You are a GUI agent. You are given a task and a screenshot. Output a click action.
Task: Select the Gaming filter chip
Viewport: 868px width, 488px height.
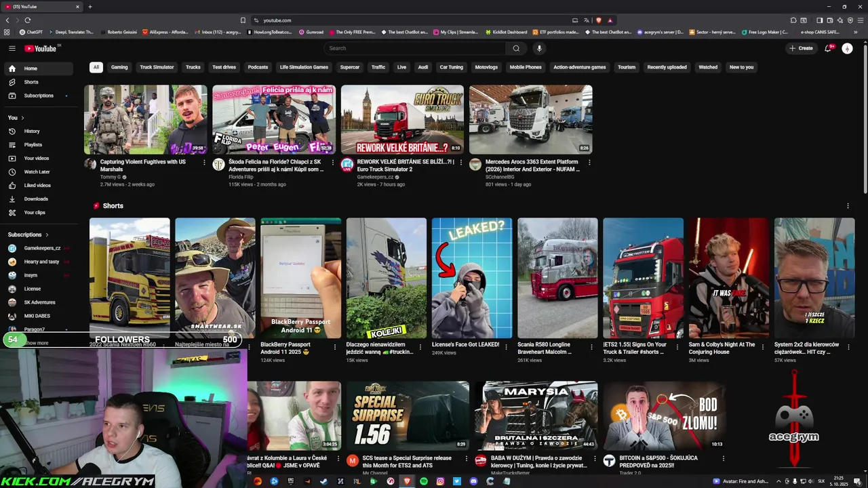click(x=119, y=67)
